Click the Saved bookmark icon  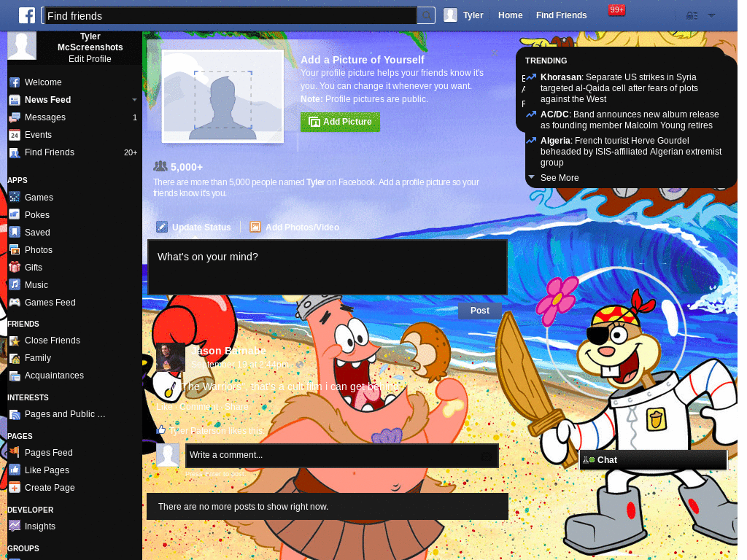[x=15, y=233]
